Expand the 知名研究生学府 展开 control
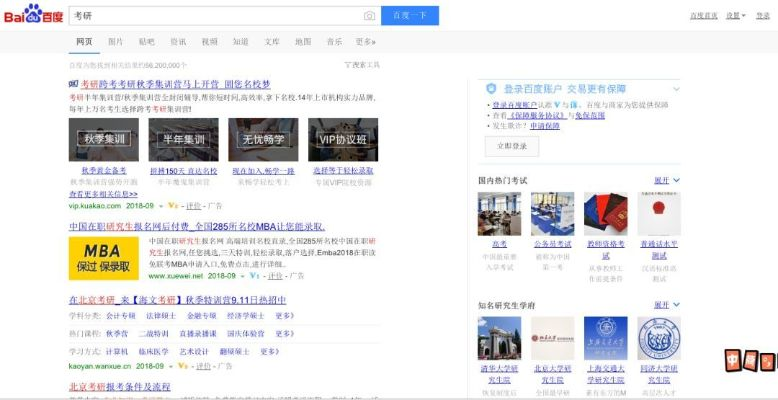 click(x=667, y=305)
